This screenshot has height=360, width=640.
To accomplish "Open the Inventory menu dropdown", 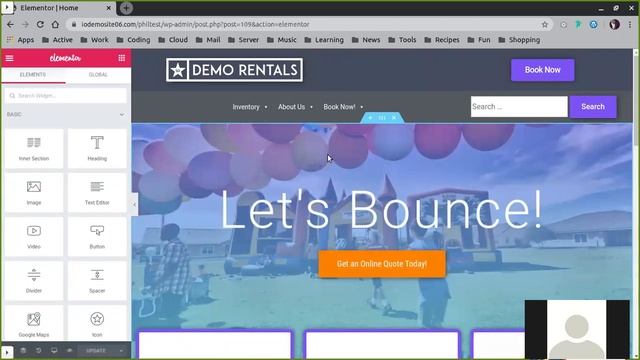I will [250, 107].
